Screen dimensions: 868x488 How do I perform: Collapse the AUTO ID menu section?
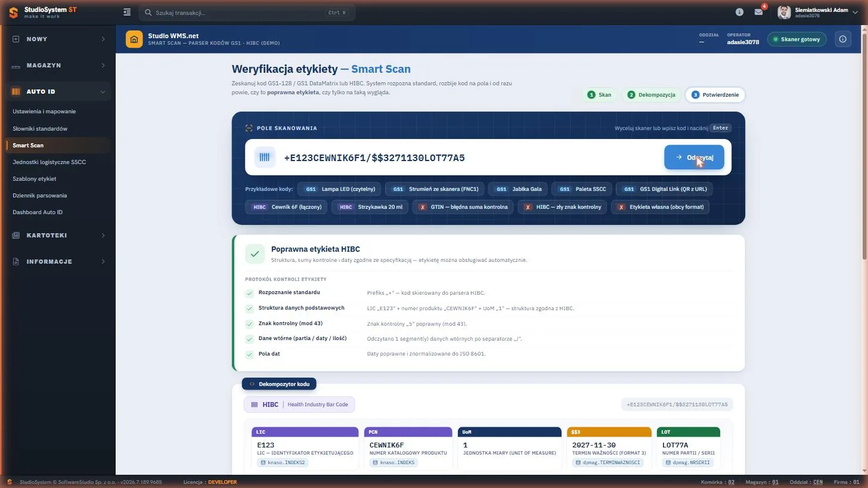coord(58,91)
